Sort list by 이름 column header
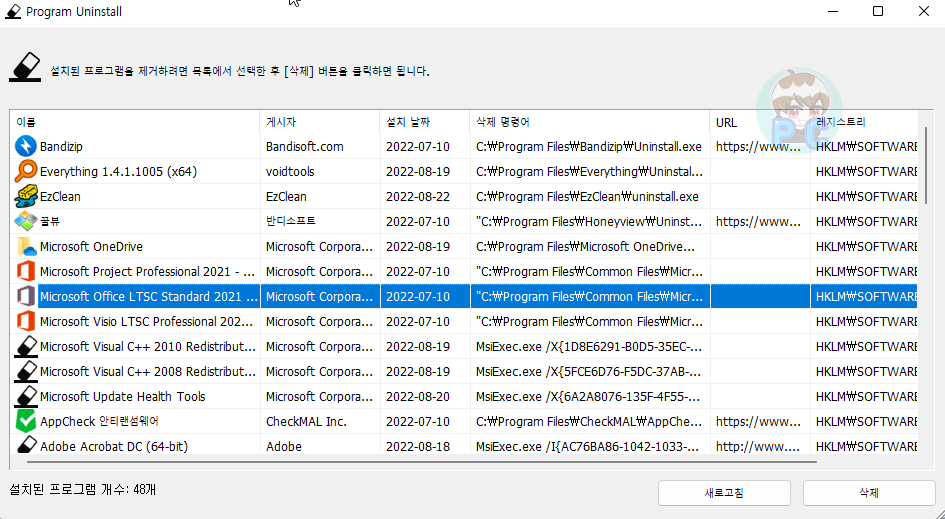The image size is (945, 519). tap(134, 122)
